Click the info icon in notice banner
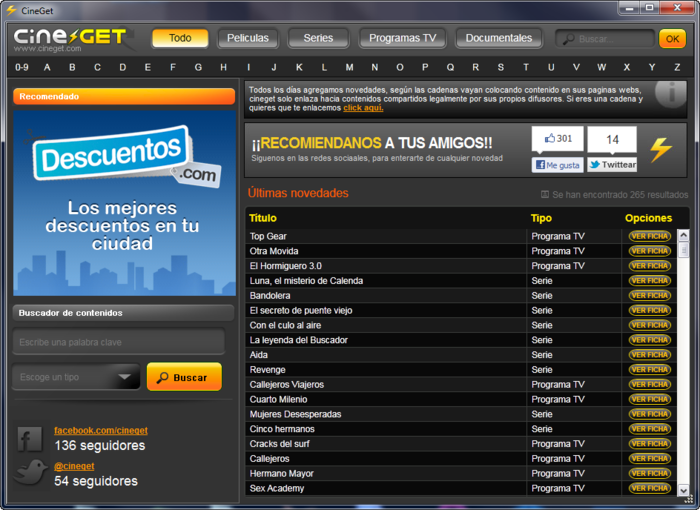700x510 pixels. click(670, 93)
